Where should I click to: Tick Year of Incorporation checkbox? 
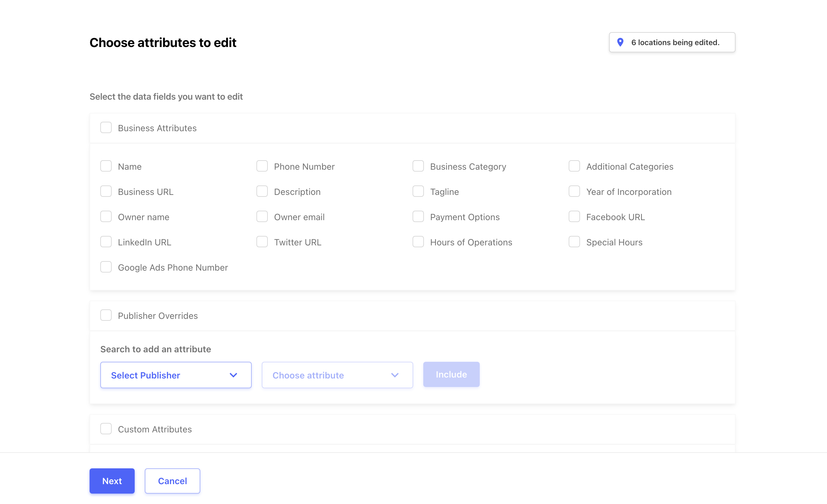click(x=574, y=191)
